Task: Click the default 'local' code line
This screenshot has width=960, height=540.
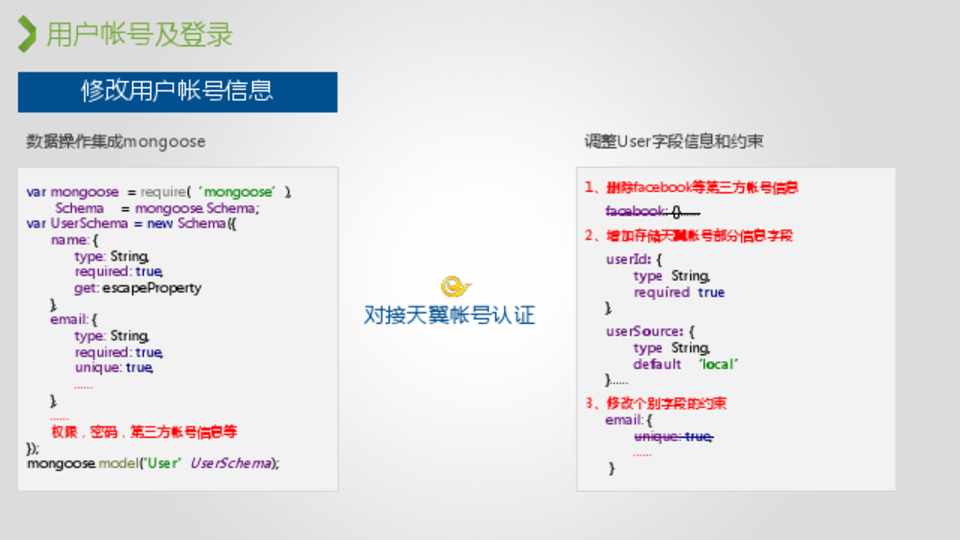Action: click(x=685, y=364)
